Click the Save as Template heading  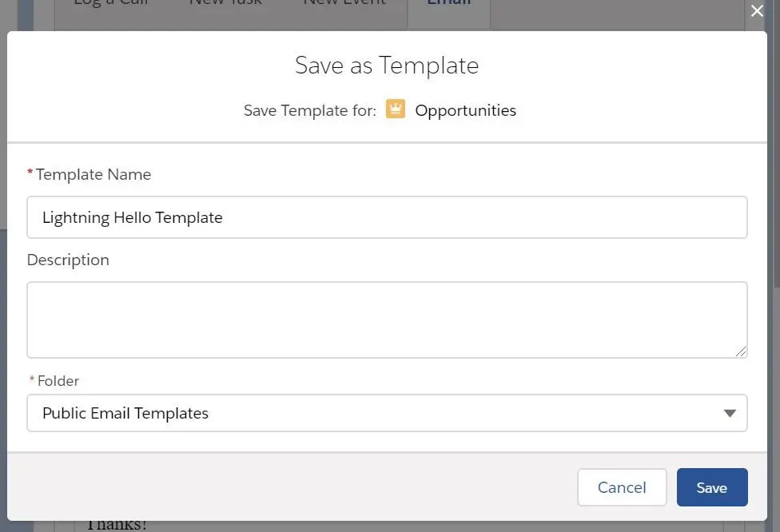pos(387,66)
